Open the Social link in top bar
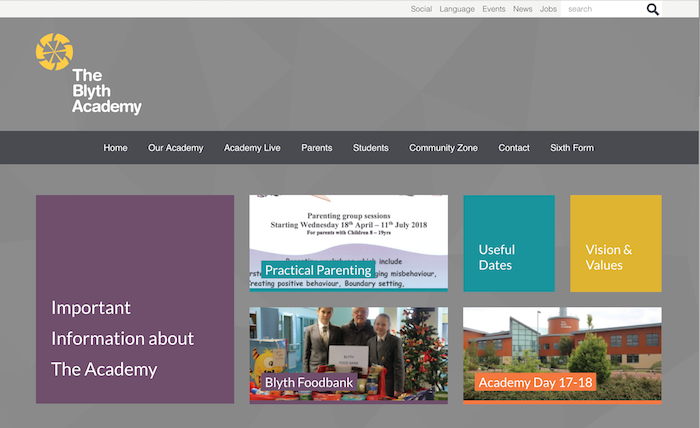The height and width of the screenshot is (428, 700). tap(421, 9)
